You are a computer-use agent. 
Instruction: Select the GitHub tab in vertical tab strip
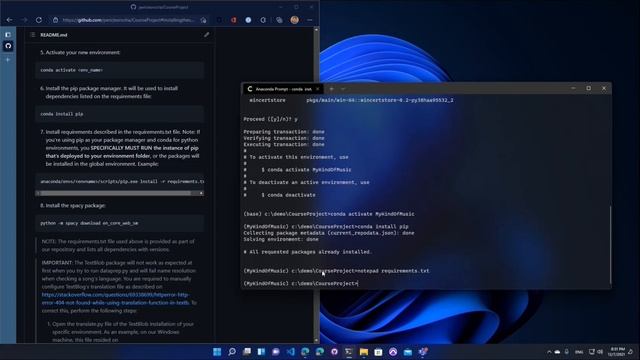click(8, 46)
